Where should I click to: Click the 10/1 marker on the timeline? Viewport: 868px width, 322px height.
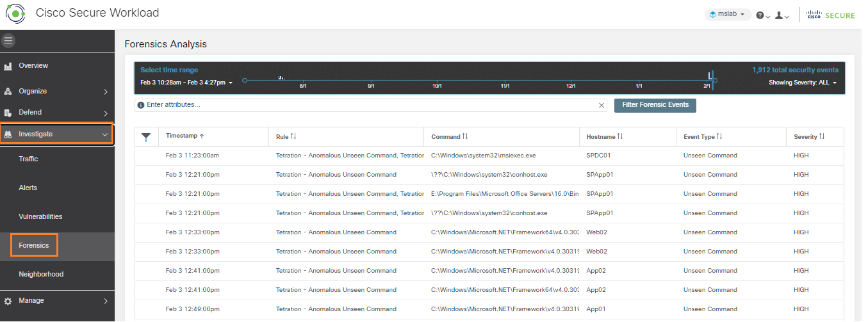pyautogui.click(x=437, y=86)
